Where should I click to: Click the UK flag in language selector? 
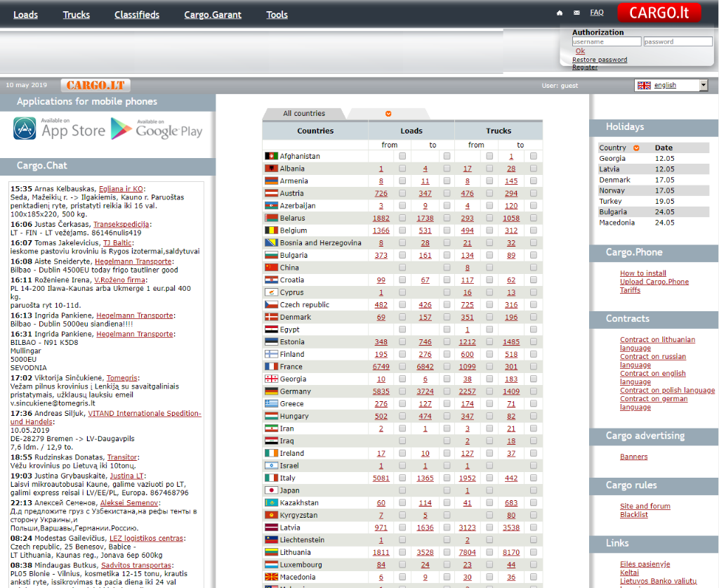pyautogui.click(x=644, y=85)
